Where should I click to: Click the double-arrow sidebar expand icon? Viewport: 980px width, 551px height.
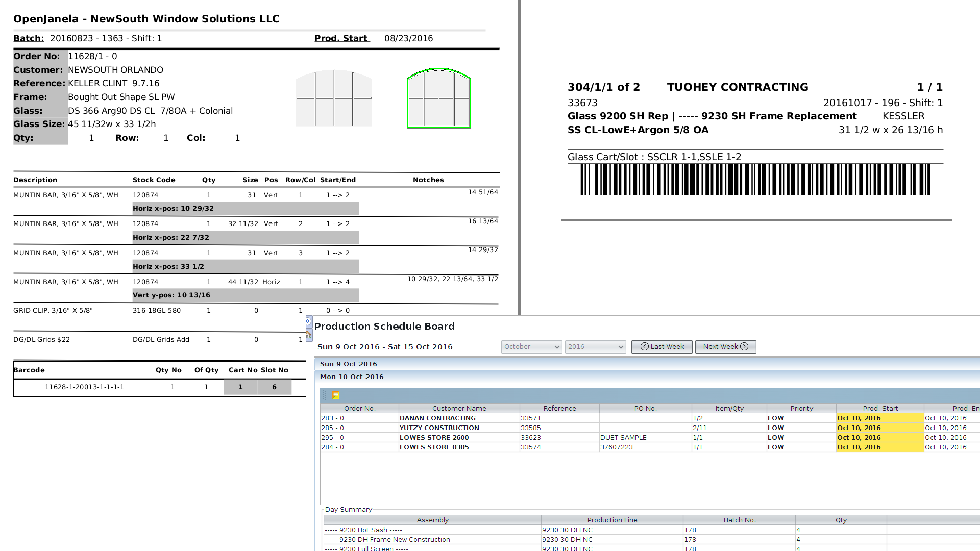coord(308,321)
